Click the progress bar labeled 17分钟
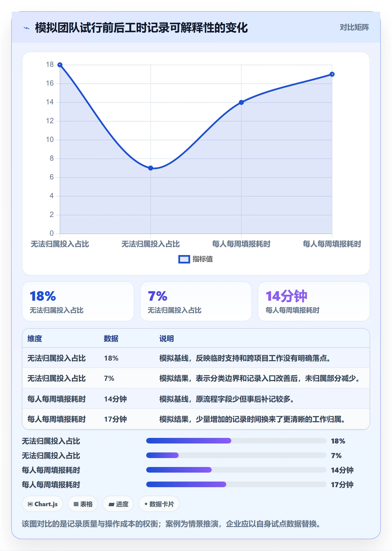This screenshot has height=551, width=392. pos(236,484)
